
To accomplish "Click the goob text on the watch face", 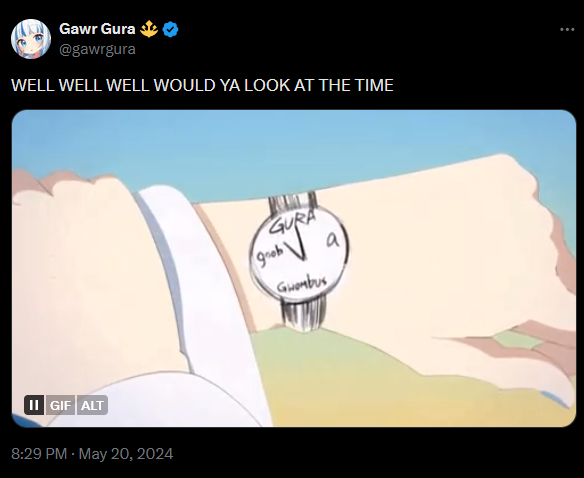I will (x=270, y=257).
